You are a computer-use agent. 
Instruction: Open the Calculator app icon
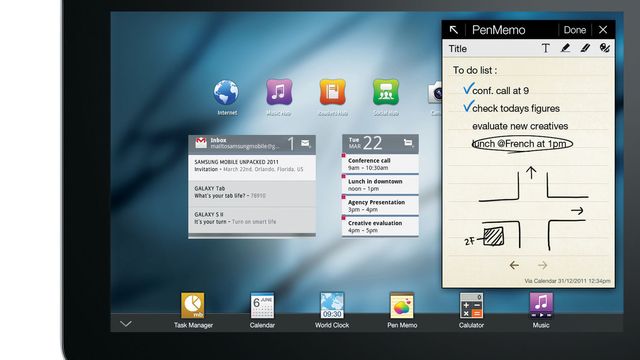point(471,305)
